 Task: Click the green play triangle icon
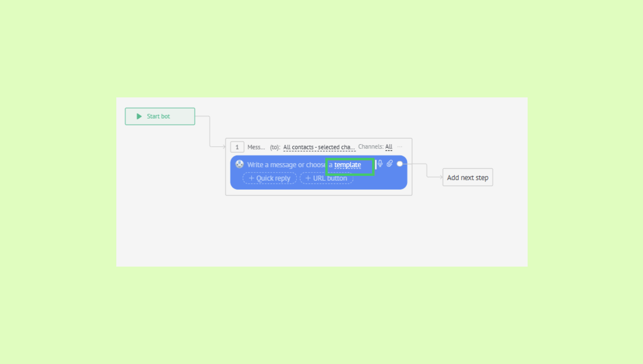click(x=139, y=116)
